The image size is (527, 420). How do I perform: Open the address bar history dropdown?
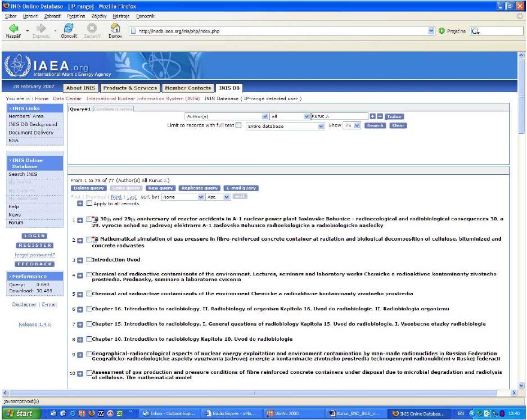tap(431, 31)
